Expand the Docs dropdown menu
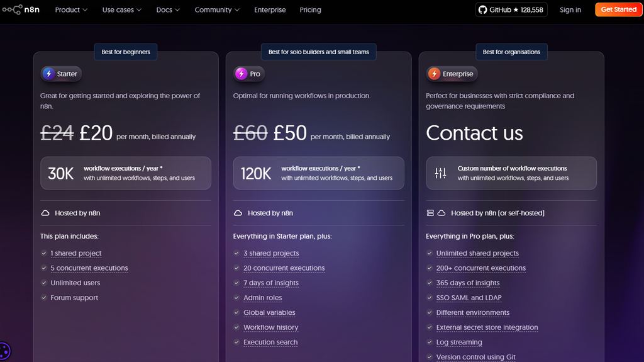This screenshot has width=644, height=362. [x=168, y=10]
